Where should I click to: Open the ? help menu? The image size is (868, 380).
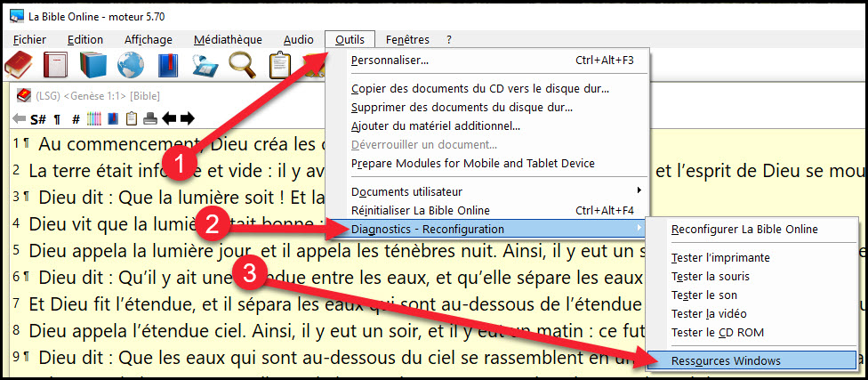click(449, 39)
